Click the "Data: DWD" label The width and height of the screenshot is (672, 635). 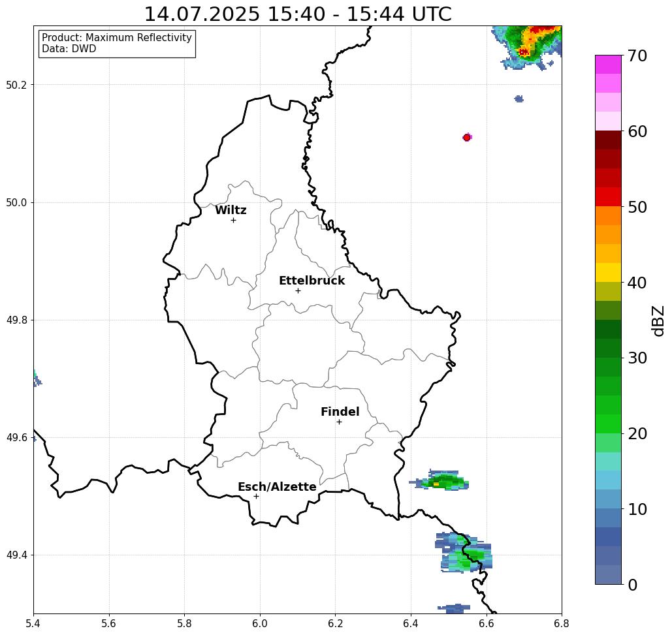[69, 49]
